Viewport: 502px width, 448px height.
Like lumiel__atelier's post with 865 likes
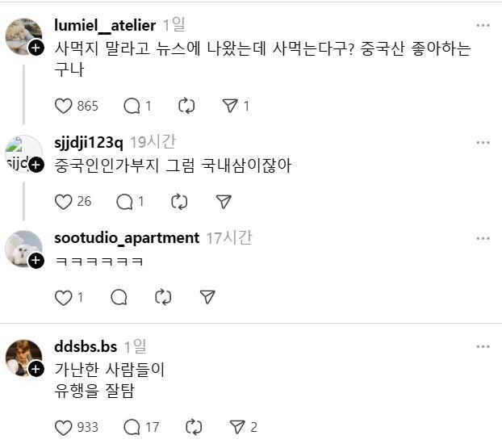pyautogui.click(x=64, y=106)
